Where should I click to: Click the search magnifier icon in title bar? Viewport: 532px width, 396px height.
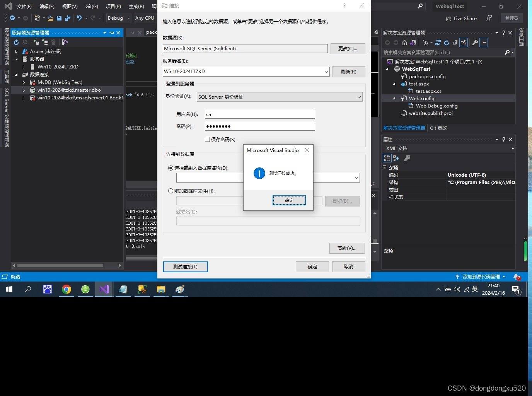[420, 6]
